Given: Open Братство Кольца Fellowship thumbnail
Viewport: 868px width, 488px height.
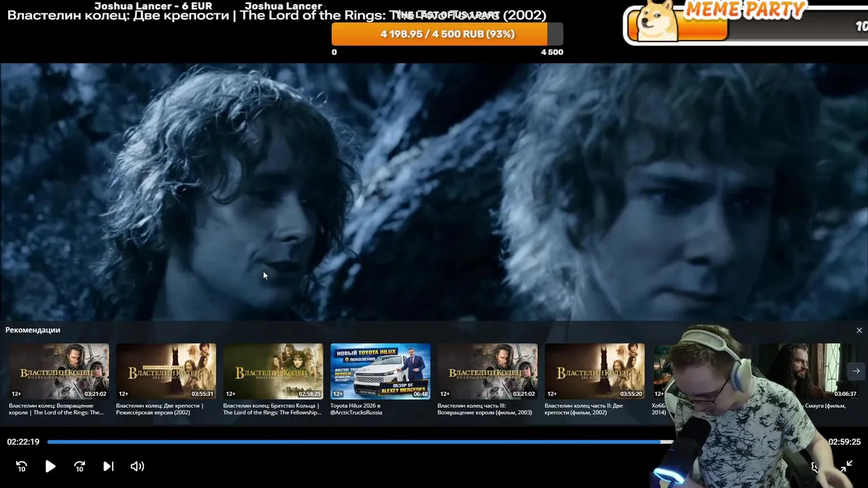Looking at the screenshot, I should (x=273, y=371).
